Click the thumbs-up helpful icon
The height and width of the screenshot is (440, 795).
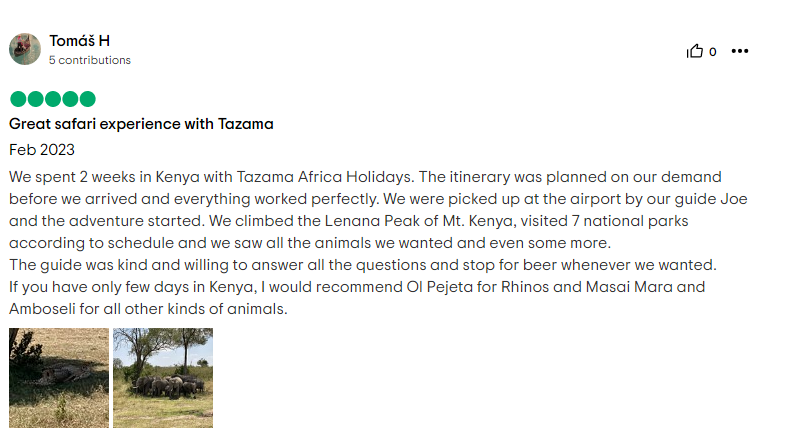tap(695, 51)
